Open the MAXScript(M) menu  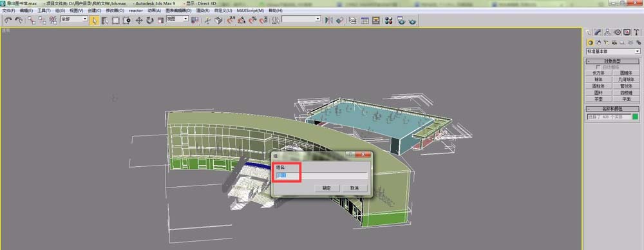pos(250,10)
